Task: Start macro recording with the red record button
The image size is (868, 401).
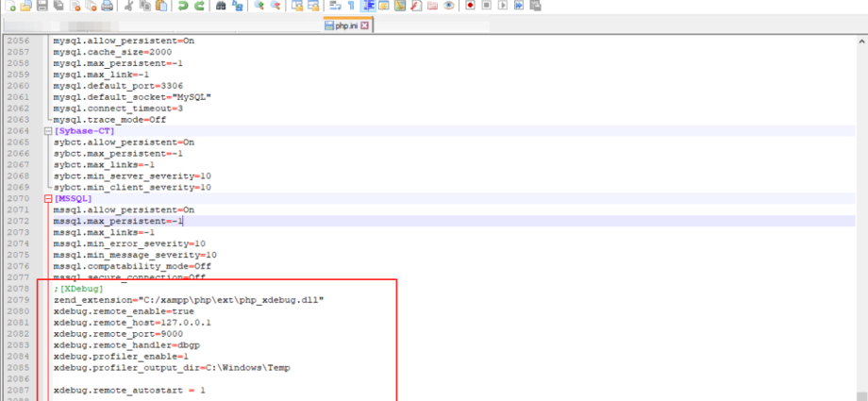Action: (x=469, y=6)
